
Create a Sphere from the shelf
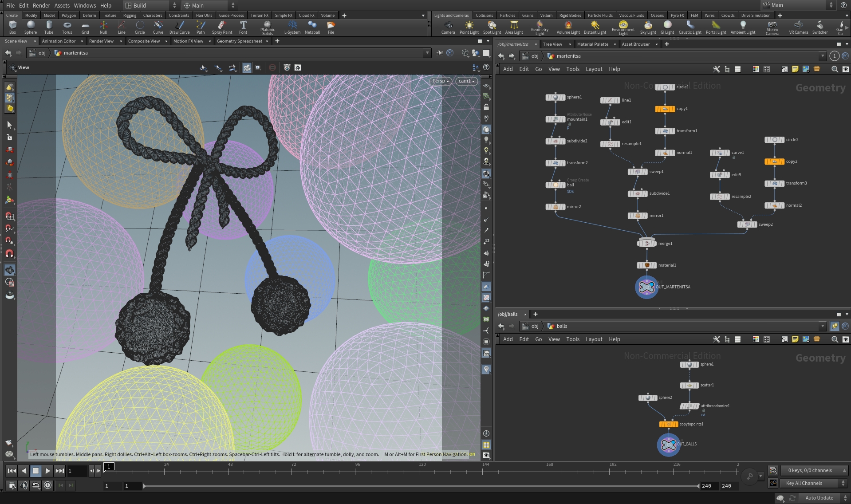(31, 28)
